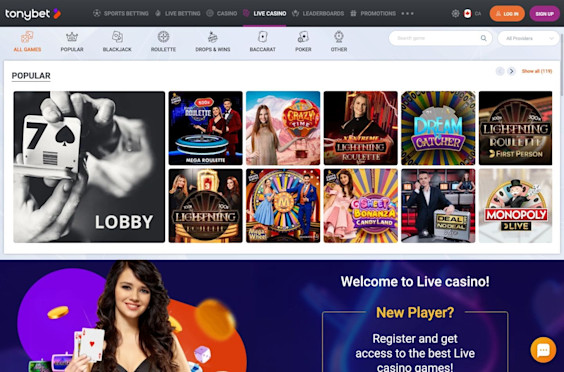564x372 pixels.
Task: Open Sports Betting section
Action: pyautogui.click(x=121, y=13)
